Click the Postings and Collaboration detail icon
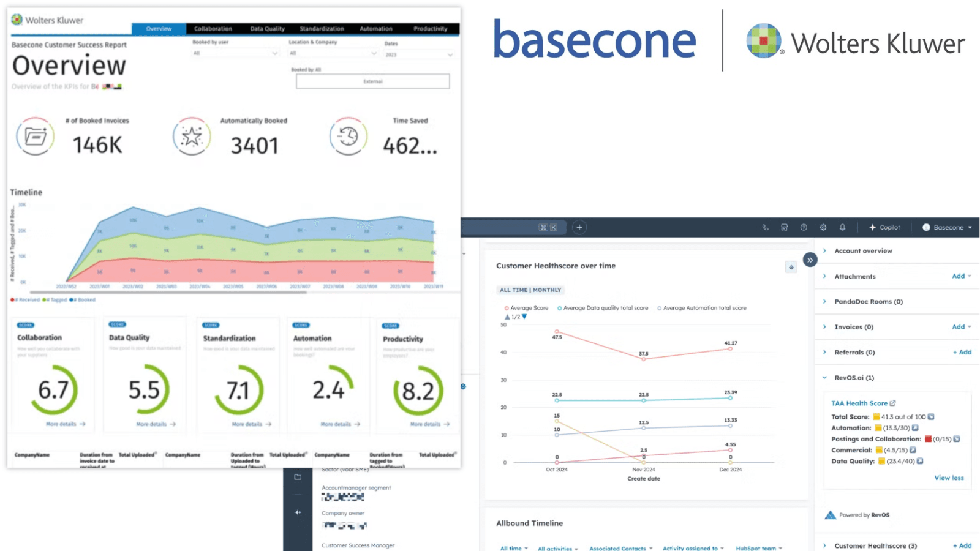 (x=957, y=439)
